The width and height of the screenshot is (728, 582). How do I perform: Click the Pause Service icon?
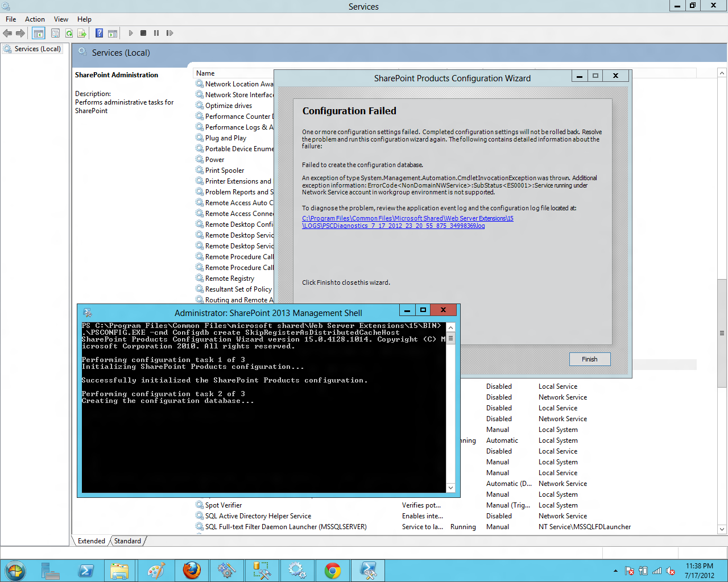coord(156,33)
